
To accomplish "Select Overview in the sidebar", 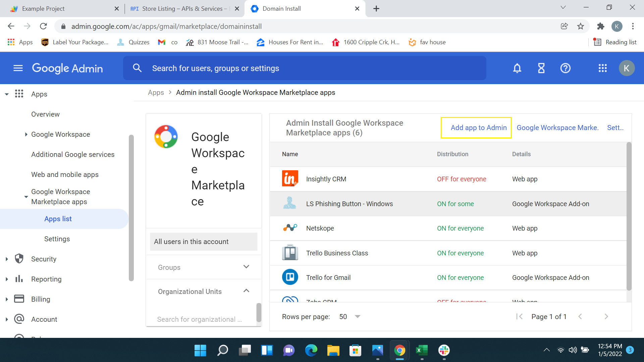I will tap(45, 114).
